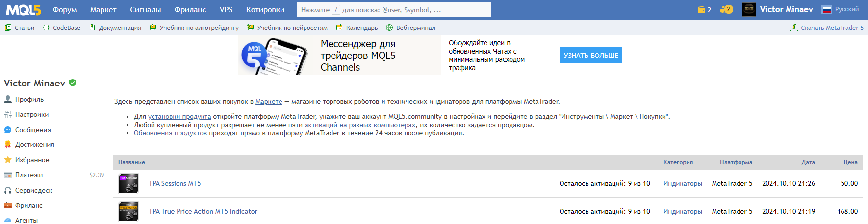Screen dimensions: 868x224
Task: Open Учебник по алготрейдингу
Action: [199, 28]
